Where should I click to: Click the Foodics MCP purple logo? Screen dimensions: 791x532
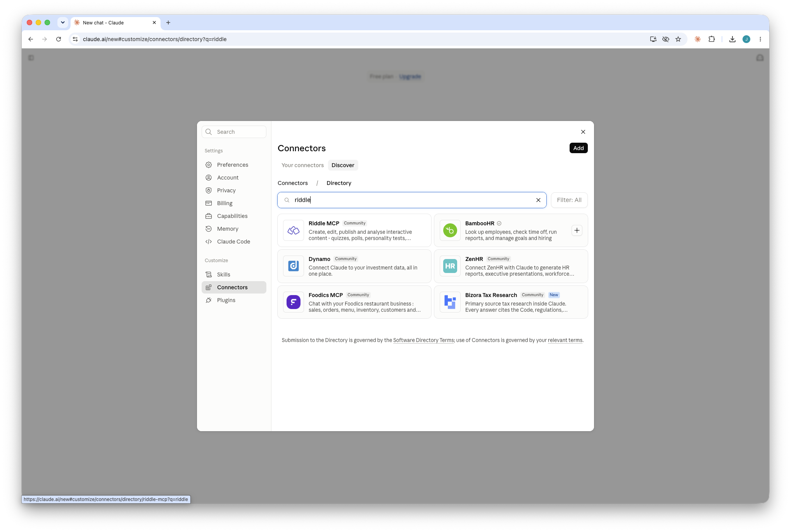(294, 302)
